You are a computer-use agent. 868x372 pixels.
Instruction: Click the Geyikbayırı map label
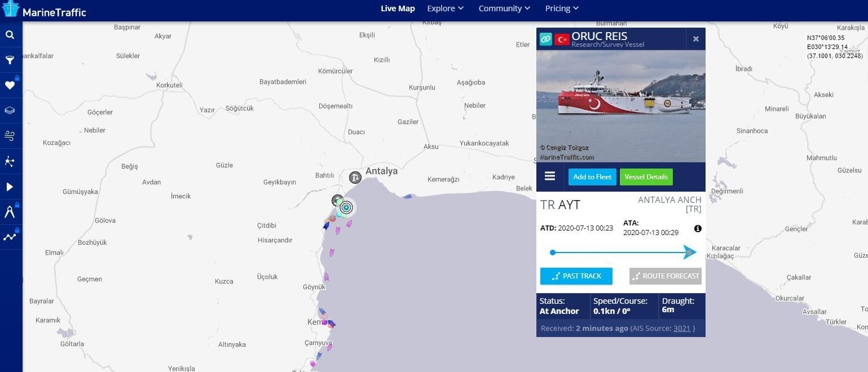[x=280, y=182]
